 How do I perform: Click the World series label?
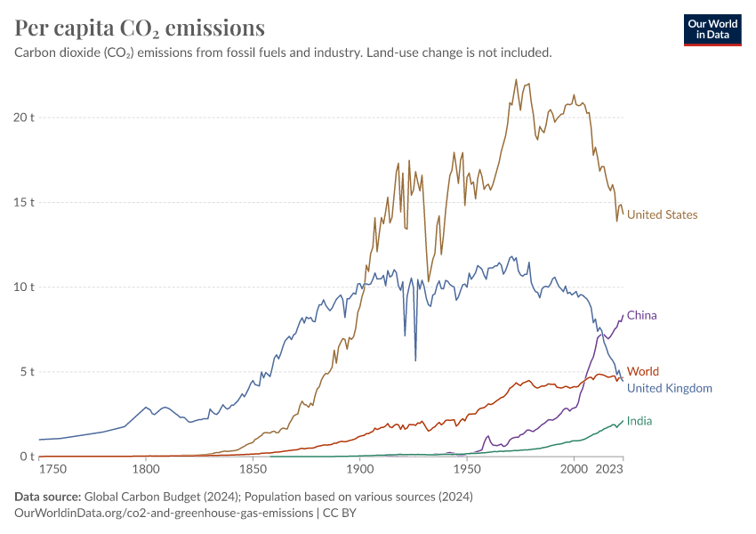643,371
